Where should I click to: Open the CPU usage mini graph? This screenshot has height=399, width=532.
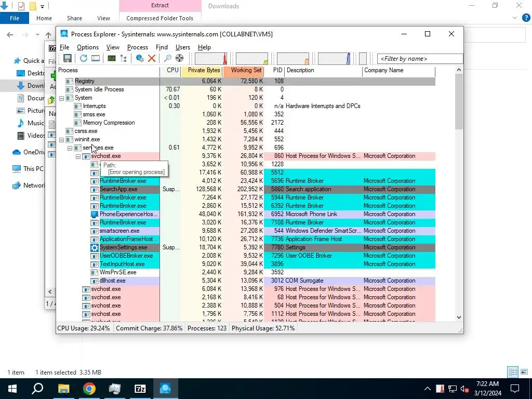(x=211, y=58)
